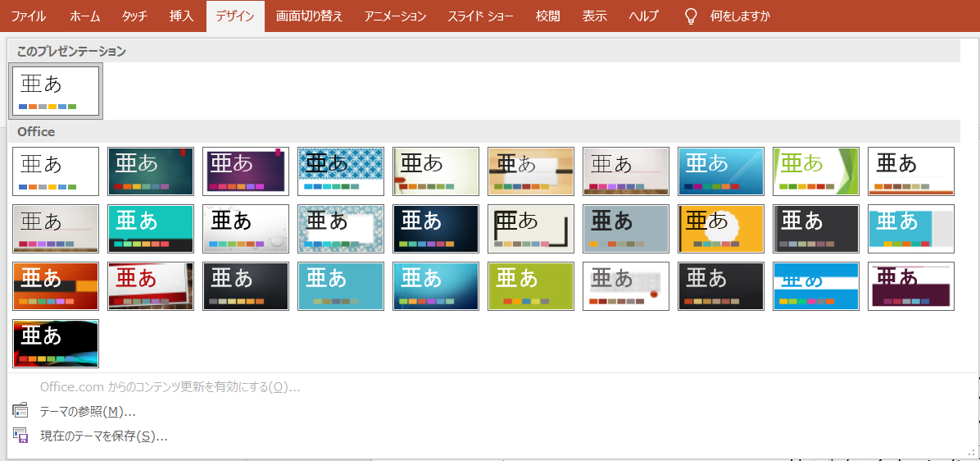
Task: Choose 現在のテーマを保存(S)... menu item
Action: [103, 436]
